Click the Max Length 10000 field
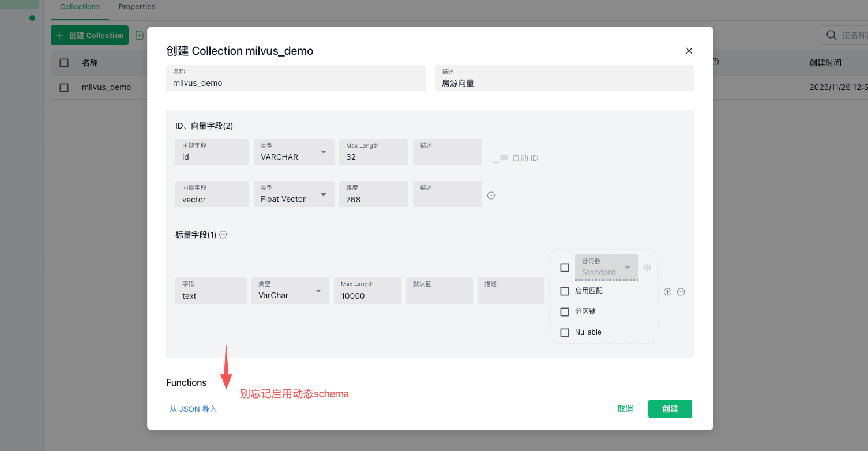Screen dimensions: 868x451 pyautogui.click(x=367, y=291)
